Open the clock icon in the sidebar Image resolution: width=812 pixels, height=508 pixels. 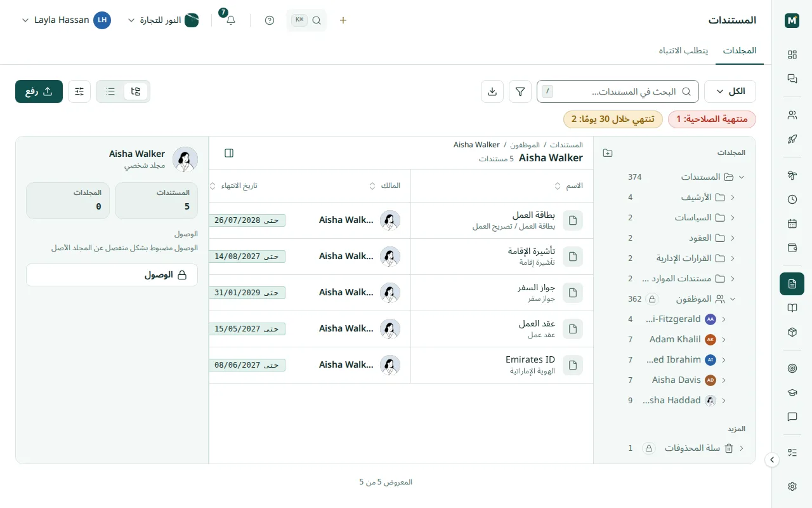coord(792,199)
